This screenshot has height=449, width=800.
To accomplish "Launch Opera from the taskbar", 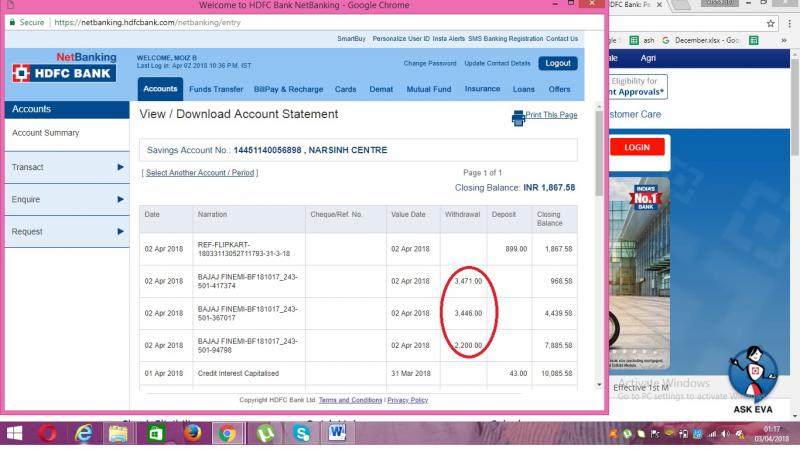I will pyautogui.click(x=48, y=434).
